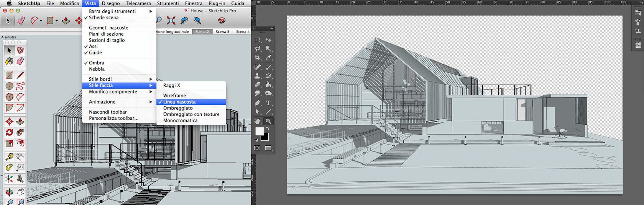Choose Wireframe face style
Screen dimensions: 644x205
(174, 96)
